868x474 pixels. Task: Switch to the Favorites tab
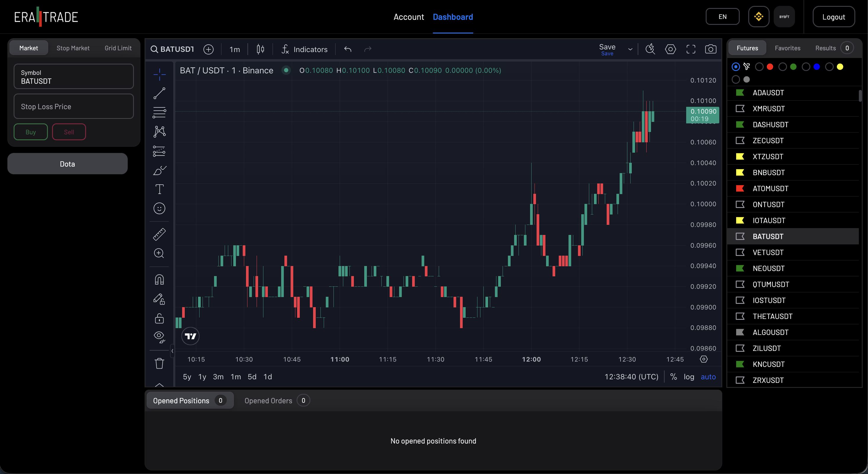tap(788, 48)
